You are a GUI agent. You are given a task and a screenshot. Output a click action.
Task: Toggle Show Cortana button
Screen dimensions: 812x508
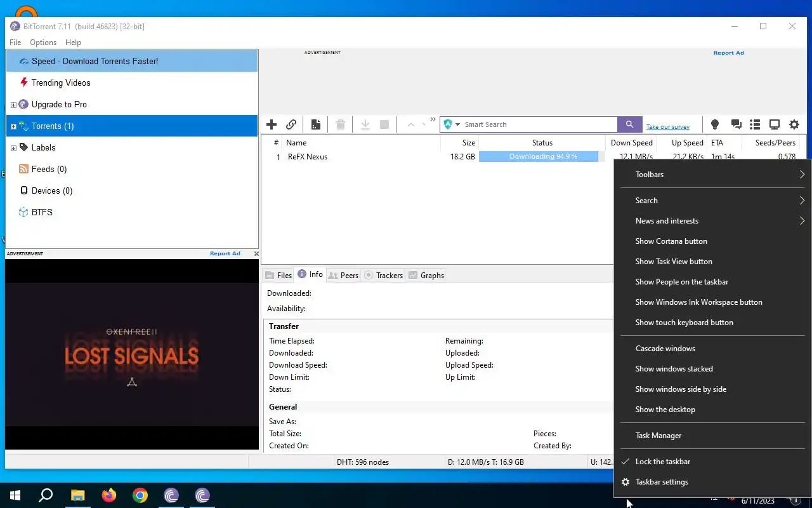click(712, 241)
